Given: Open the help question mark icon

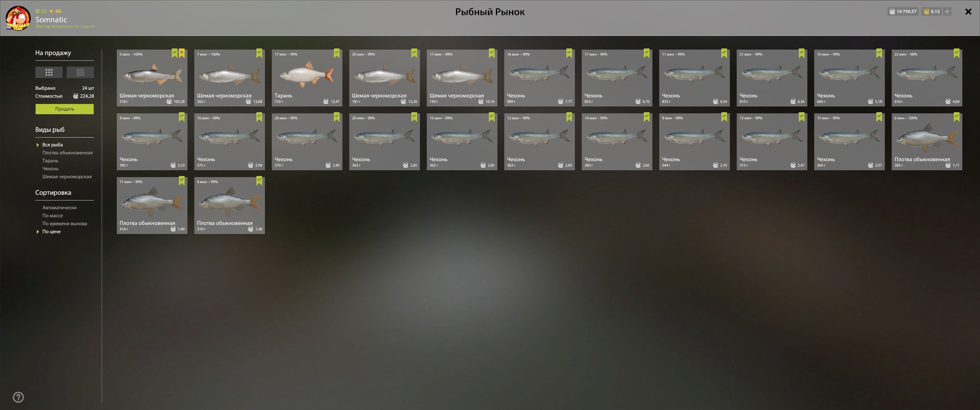Looking at the screenshot, I should pyautogui.click(x=18, y=397).
